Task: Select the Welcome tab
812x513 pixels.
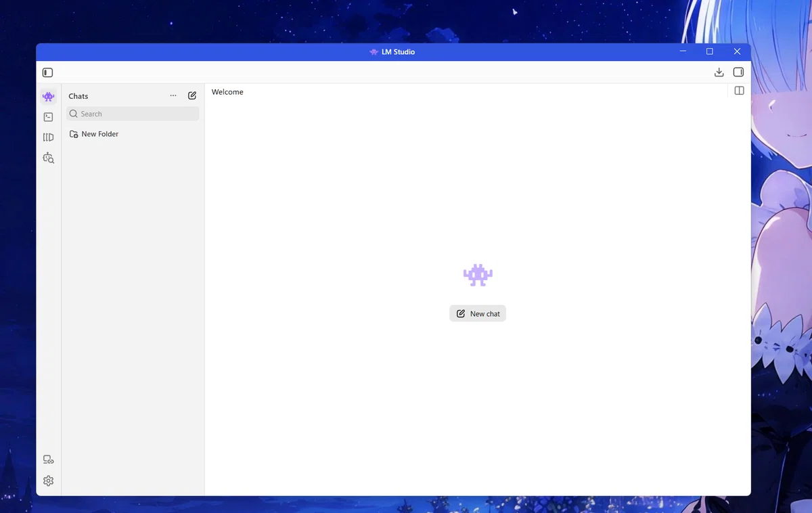Action: pos(227,92)
